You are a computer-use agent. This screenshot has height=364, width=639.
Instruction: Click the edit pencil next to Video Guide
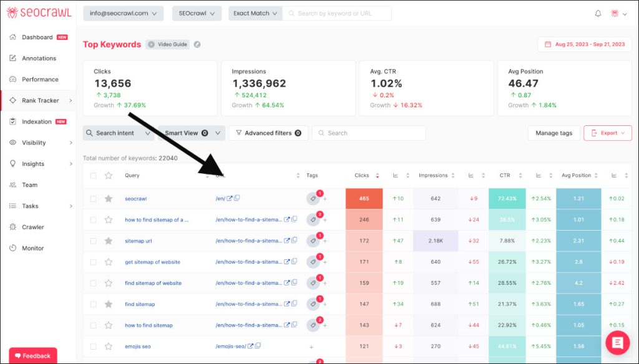(x=197, y=44)
